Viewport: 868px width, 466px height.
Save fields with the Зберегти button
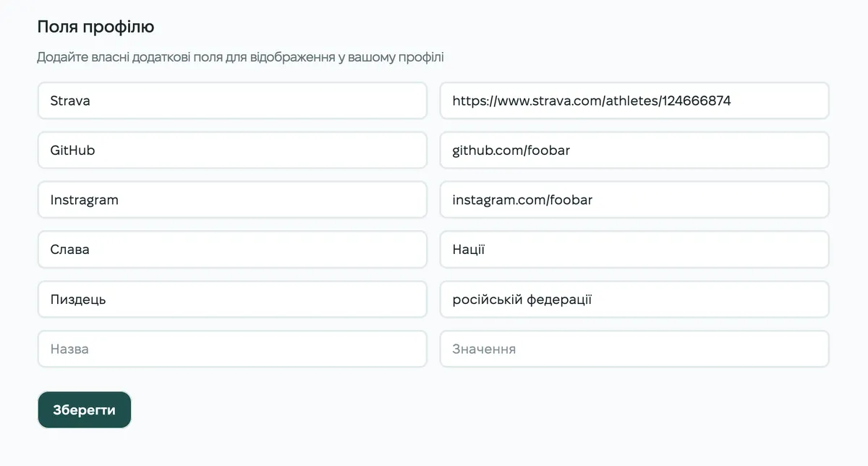(x=85, y=410)
